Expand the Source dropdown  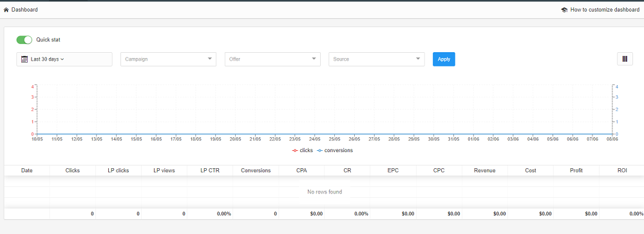[x=377, y=59]
